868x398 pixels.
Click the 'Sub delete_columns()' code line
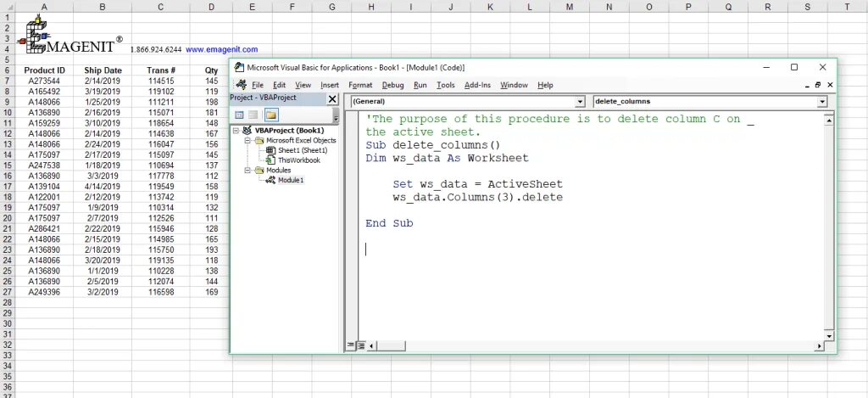point(432,145)
